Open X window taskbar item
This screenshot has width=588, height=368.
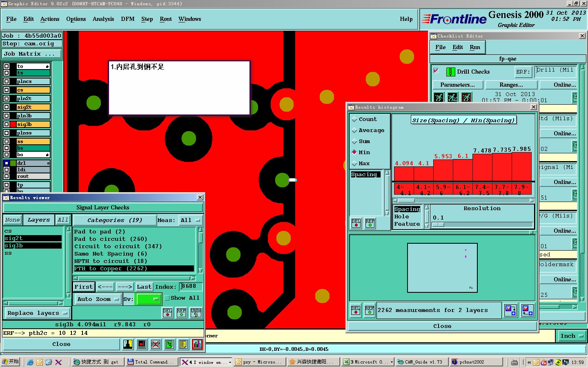point(206,362)
